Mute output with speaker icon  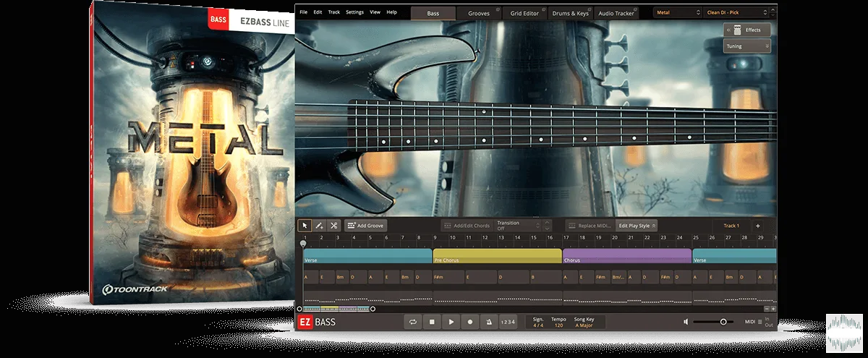686,322
